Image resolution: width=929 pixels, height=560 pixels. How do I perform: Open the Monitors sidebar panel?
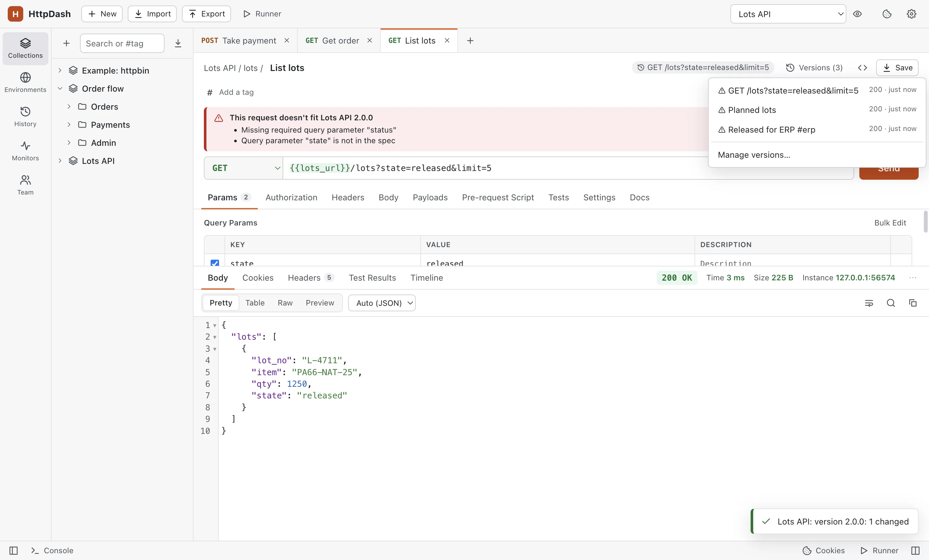pyautogui.click(x=25, y=151)
